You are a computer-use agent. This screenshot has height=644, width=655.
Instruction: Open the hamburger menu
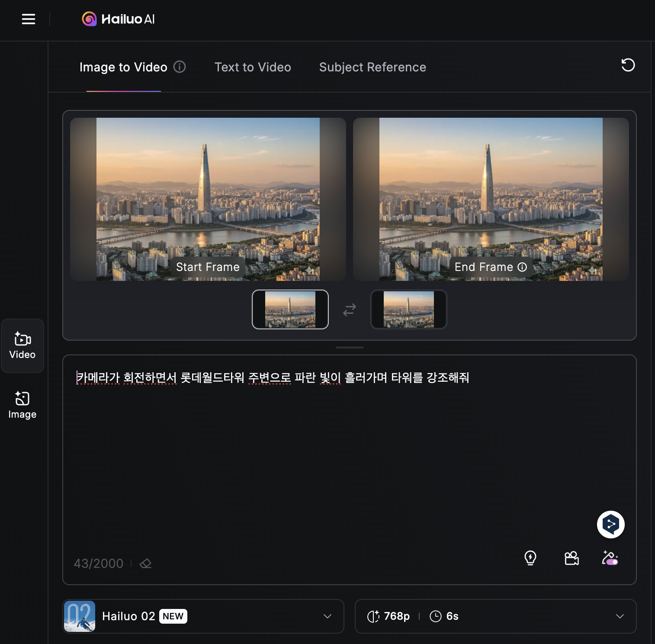[29, 19]
